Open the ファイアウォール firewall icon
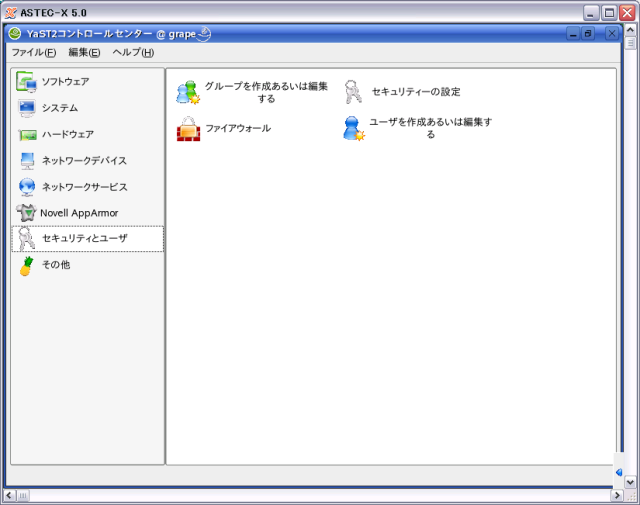Image resolution: width=640 pixels, height=505 pixels. (188, 129)
